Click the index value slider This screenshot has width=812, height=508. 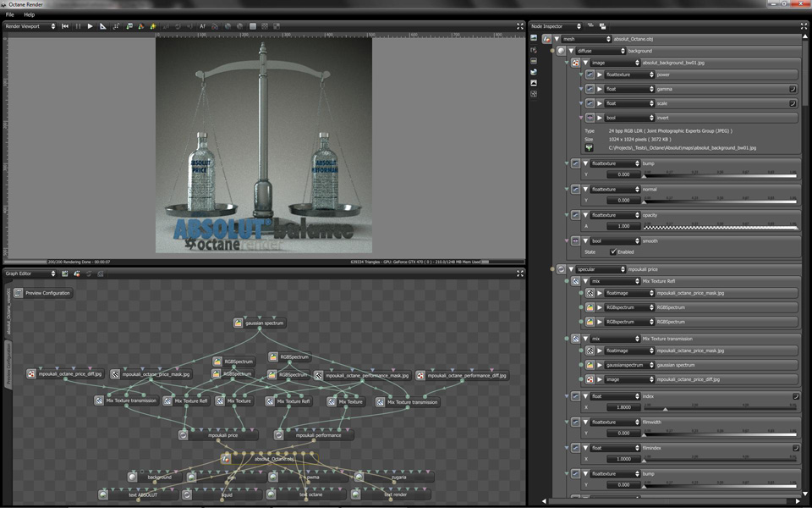pos(720,407)
